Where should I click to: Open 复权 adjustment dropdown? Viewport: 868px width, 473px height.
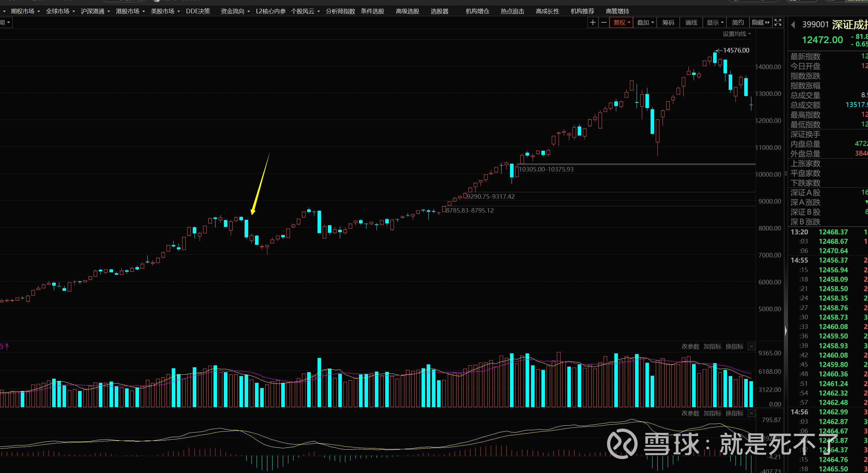point(621,23)
